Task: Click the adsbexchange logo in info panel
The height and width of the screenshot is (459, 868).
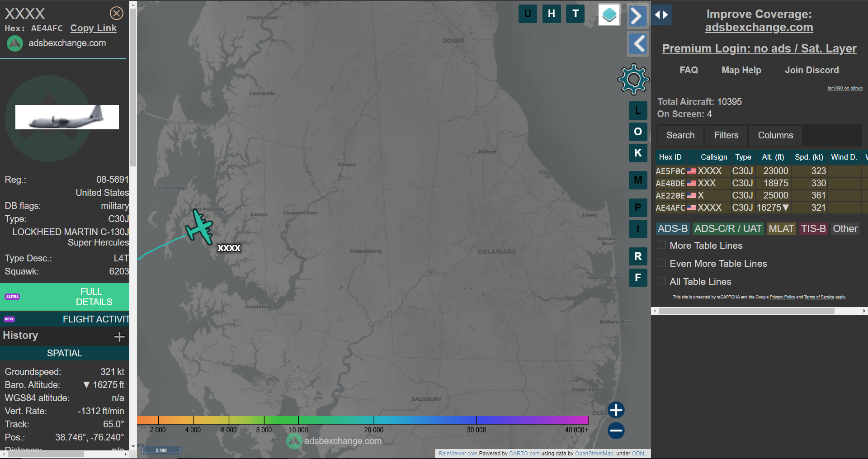Action: point(15,43)
